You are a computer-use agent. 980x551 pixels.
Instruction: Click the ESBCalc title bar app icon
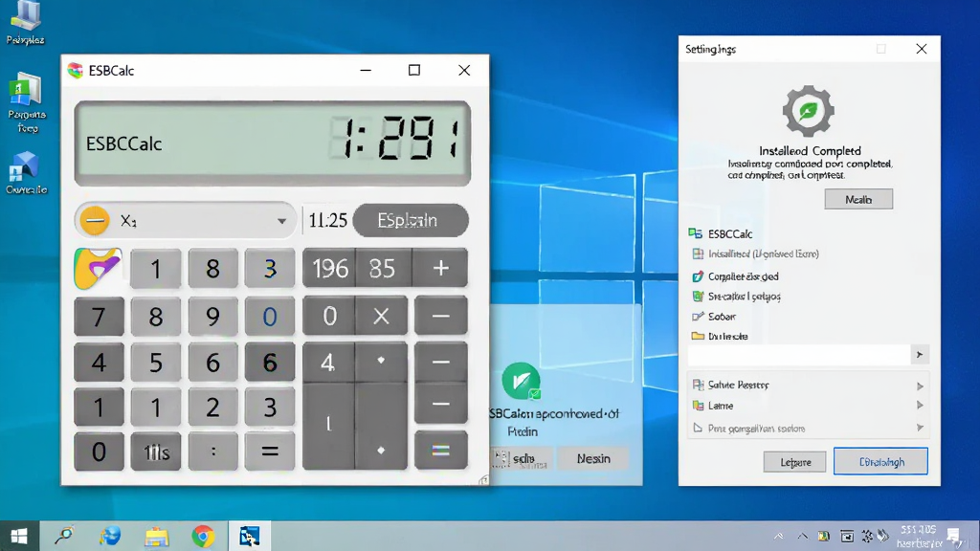click(x=75, y=71)
